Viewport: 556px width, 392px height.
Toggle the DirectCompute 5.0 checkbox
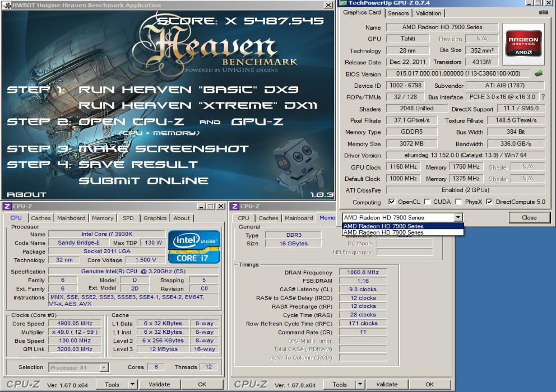pyautogui.click(x=489, y=202)
